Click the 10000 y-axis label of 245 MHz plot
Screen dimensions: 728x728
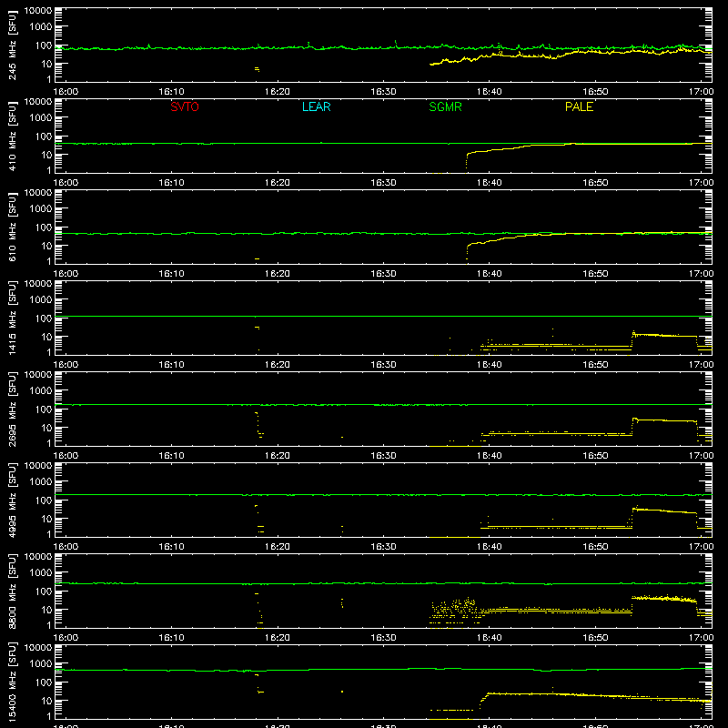[38, 11]
